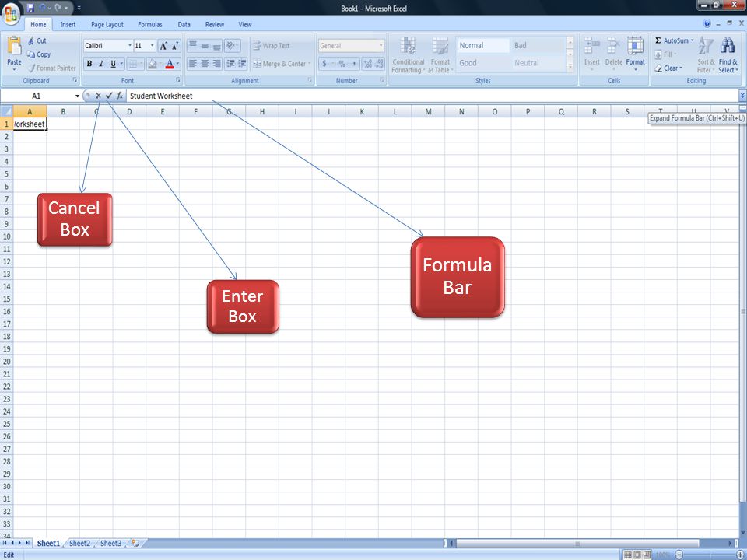Select the Sheet2 worksheet tab
This screenshot has height=560, width=747.
79,544
